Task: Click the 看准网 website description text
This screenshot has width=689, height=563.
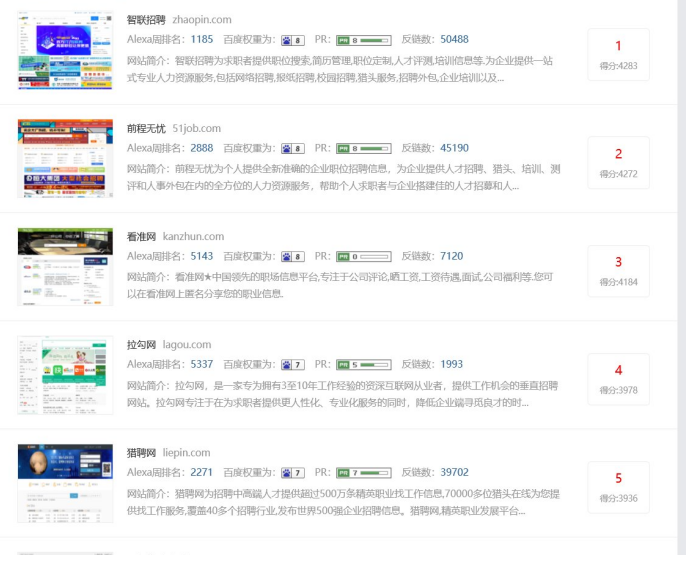Action: click(340, 286)
